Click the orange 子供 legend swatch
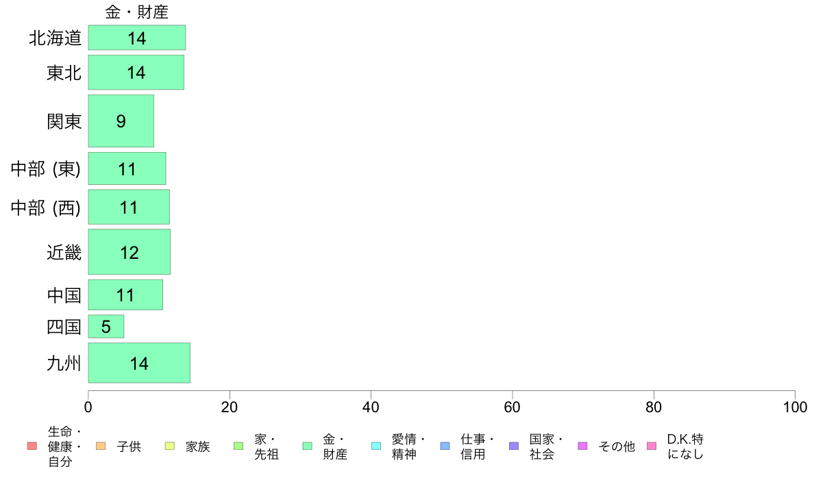Screen dimensions: 814x504 (x=101, y=446)
